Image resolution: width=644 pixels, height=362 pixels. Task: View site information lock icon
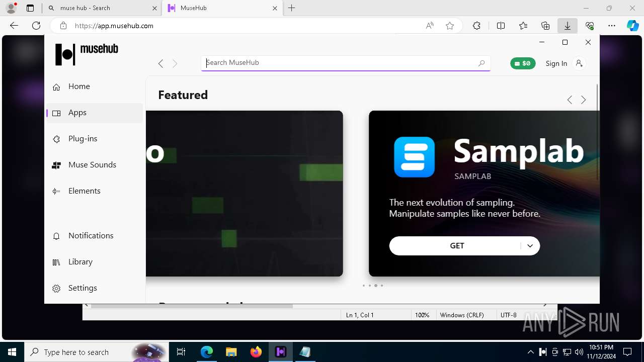[63, 26]
